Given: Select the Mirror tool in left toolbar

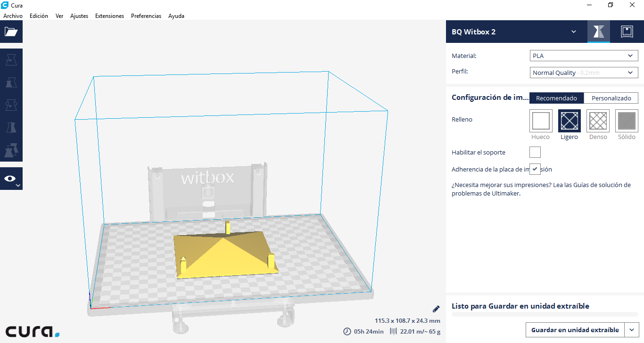Looking at the screenshot, I should pyautogui.click(x=11, y=128).
